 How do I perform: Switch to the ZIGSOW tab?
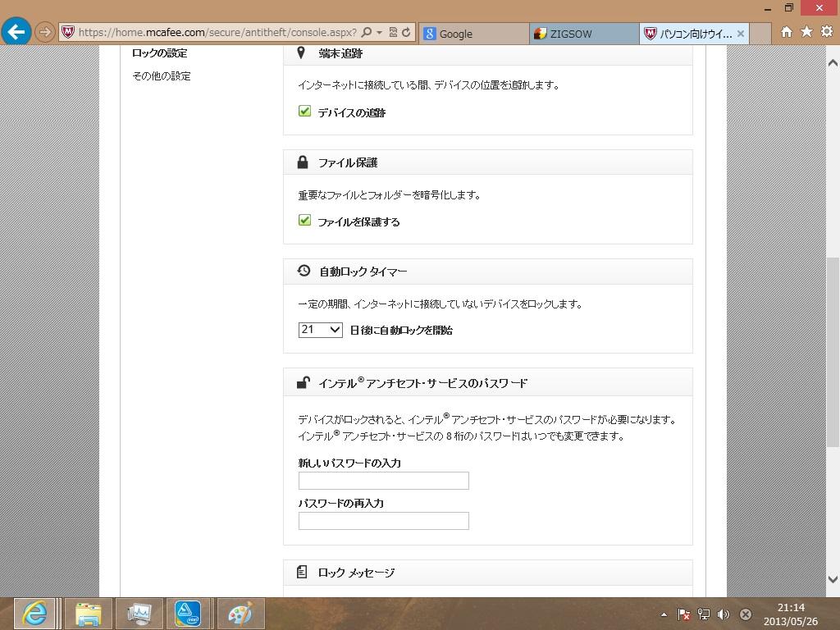584,34
